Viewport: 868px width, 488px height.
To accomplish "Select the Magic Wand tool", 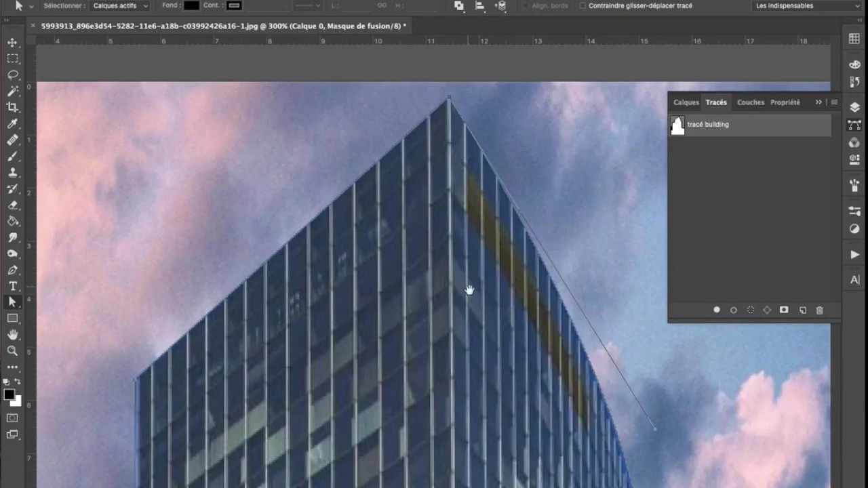I will (x=12, y=91).
